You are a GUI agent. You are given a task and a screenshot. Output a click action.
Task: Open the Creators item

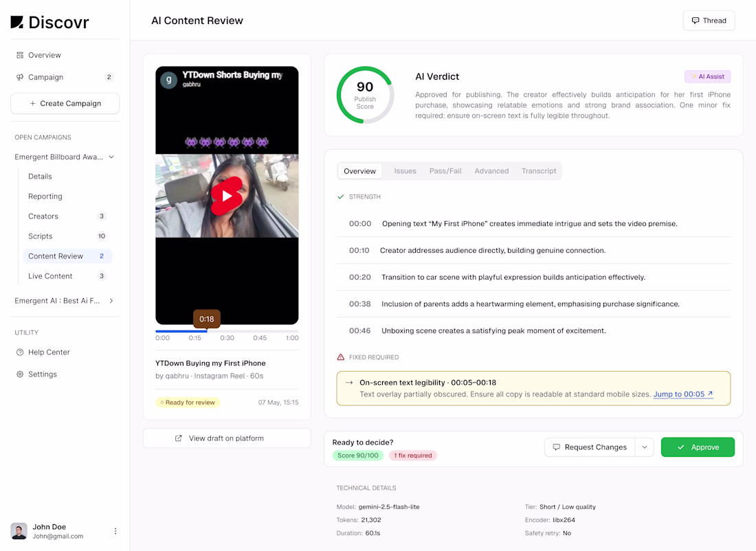[67, 216]
